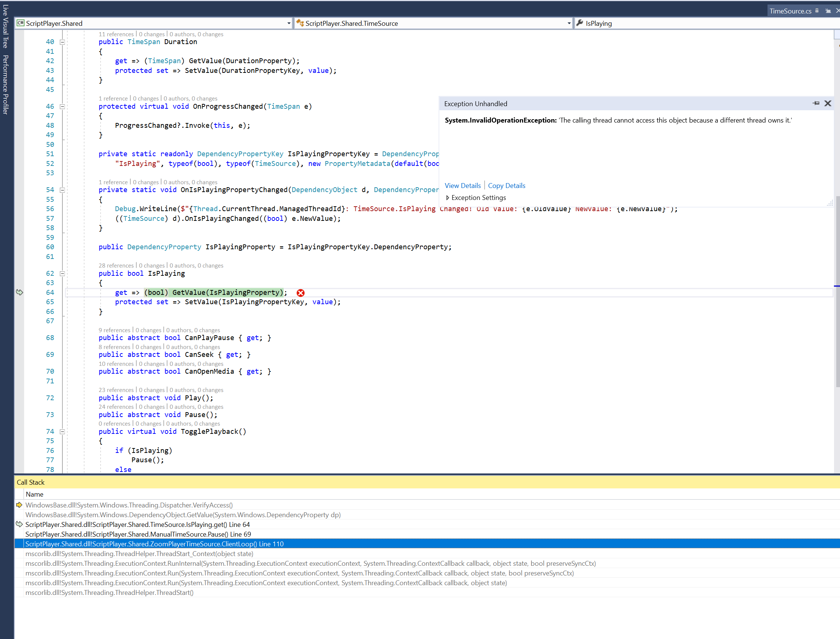
Task: Click the green arrow beside the IsPlaying.get frame
Action: (x=19, y=524)
